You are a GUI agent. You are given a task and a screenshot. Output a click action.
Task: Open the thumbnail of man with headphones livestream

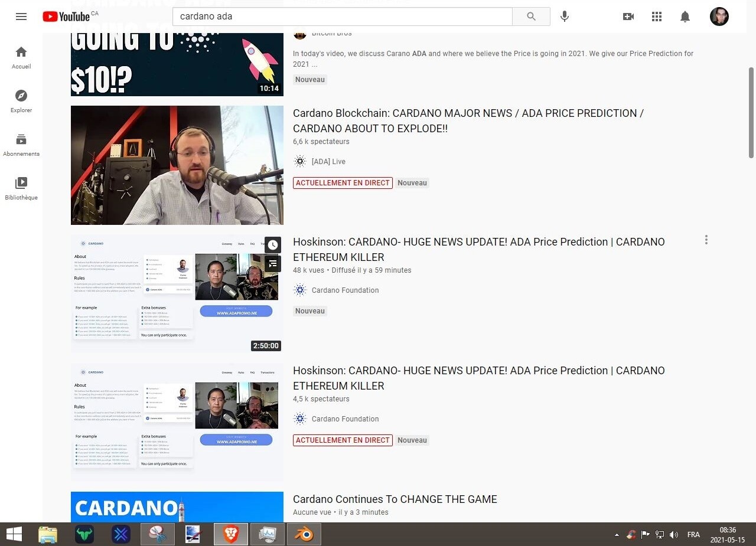click(177, 165)
